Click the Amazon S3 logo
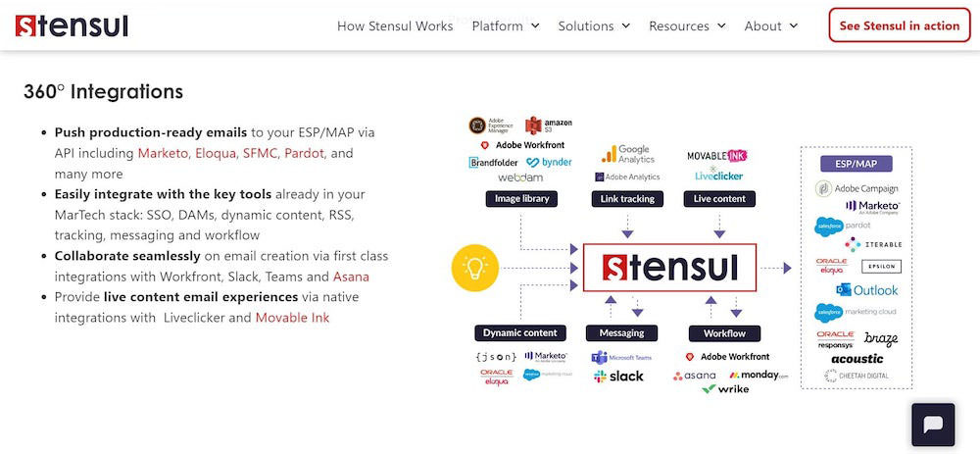 tap(548, 126)
